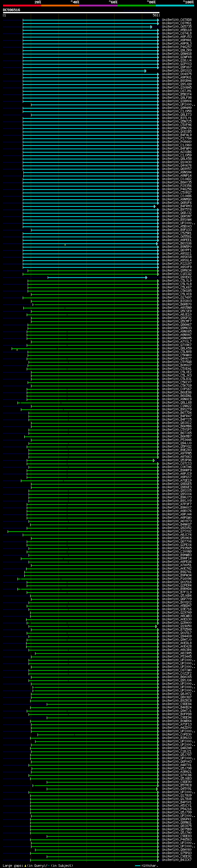Click the cyan ~100% legend color bar

click(175, 6)
